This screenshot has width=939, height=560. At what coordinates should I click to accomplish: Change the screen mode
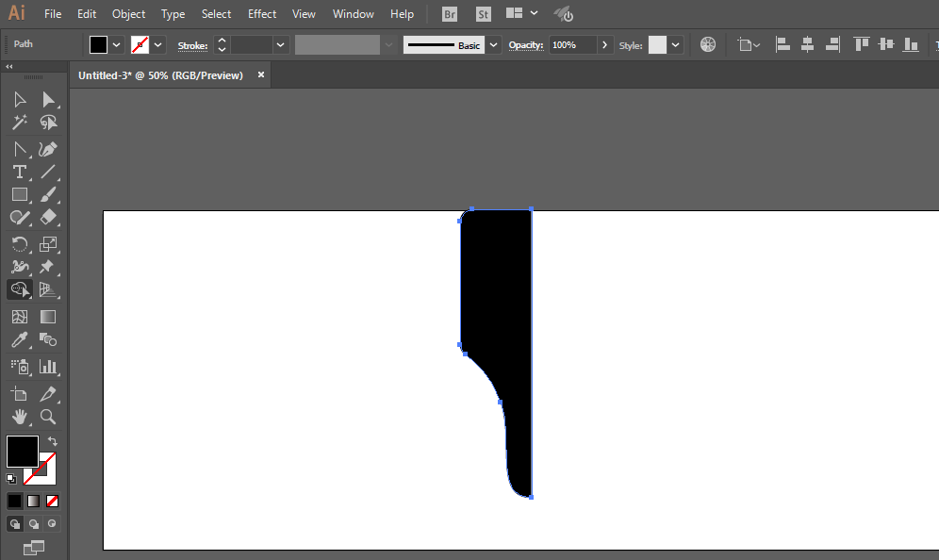(x=34, y=548)
